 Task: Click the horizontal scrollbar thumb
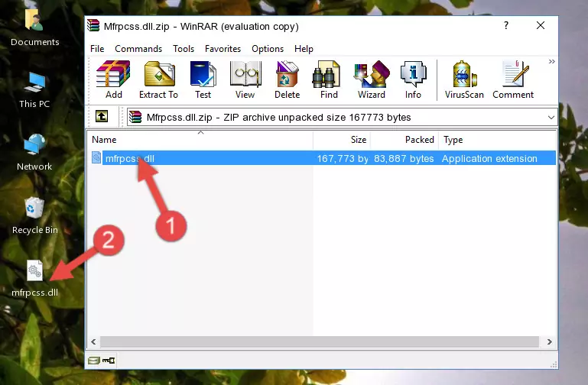click(x=320, y=341)
